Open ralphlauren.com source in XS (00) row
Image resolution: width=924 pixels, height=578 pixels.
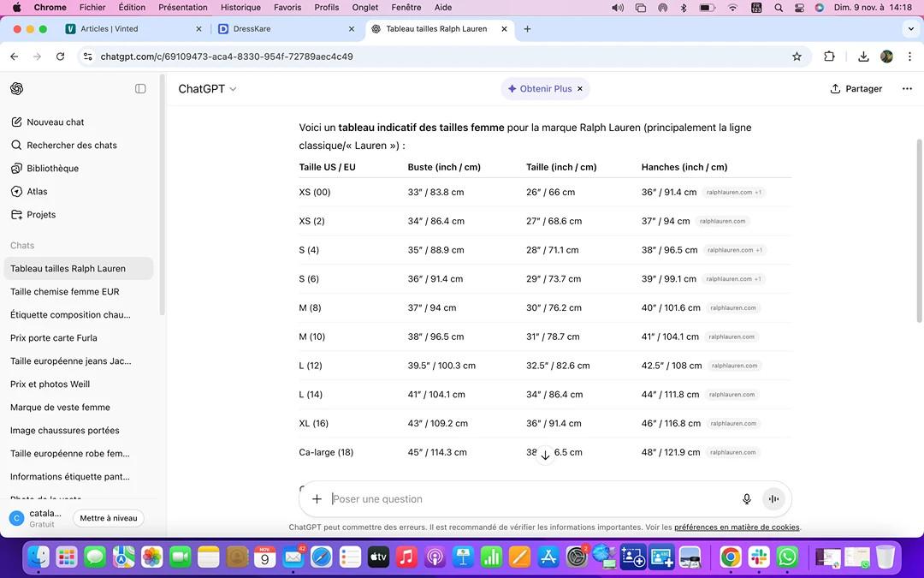click(x=734, y=193)
